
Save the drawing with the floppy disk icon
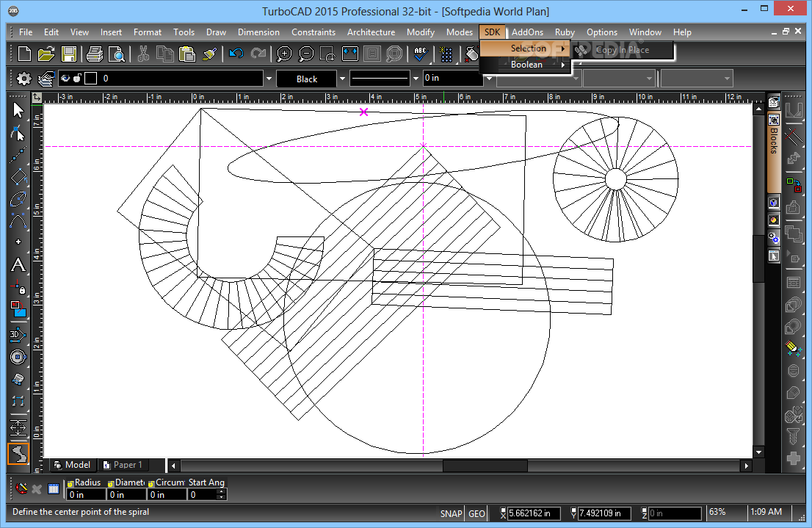click(x=69, y=54)
